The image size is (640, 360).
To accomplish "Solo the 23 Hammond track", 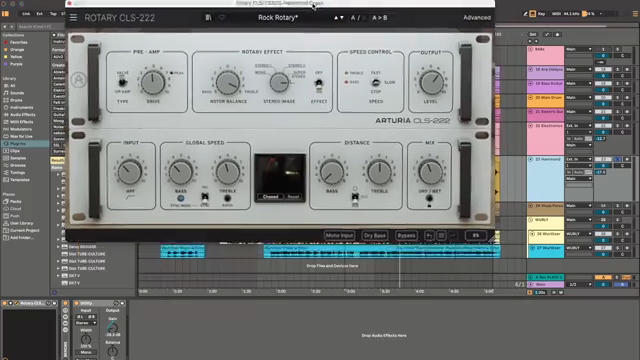I will point(617,159).
